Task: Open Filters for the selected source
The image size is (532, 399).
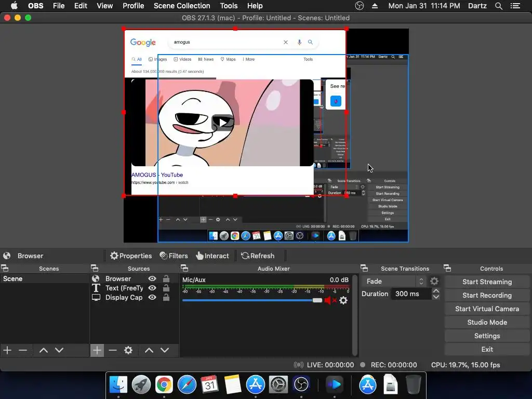Action: coord(174,256)
